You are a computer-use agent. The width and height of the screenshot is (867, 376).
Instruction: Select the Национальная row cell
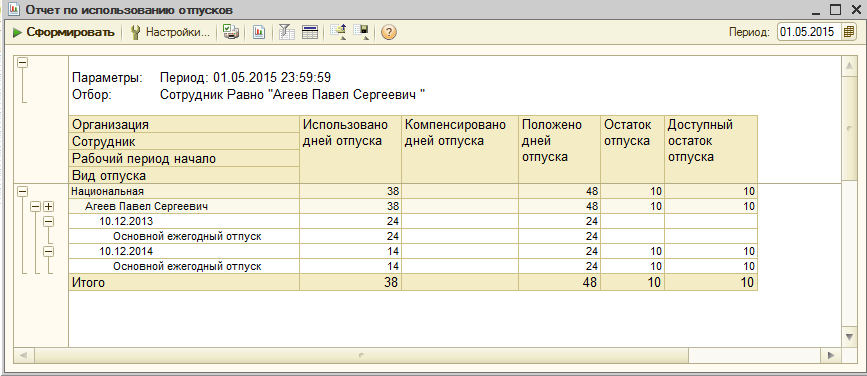[x=184, y=191]
